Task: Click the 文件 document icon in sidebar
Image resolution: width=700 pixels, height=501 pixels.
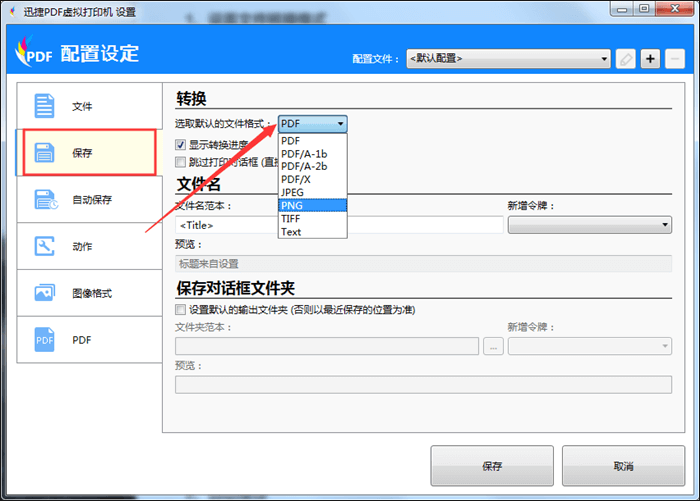Action: [x=44, y=106]
